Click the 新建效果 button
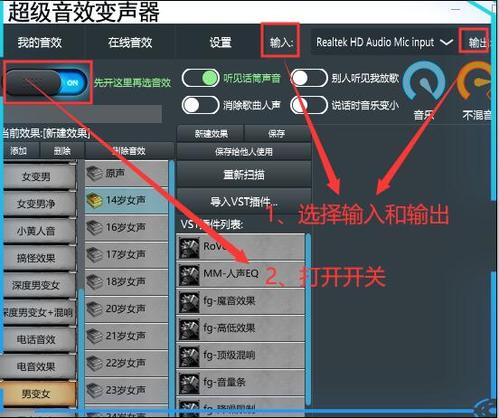499x418 pixels. coord(211,134)
